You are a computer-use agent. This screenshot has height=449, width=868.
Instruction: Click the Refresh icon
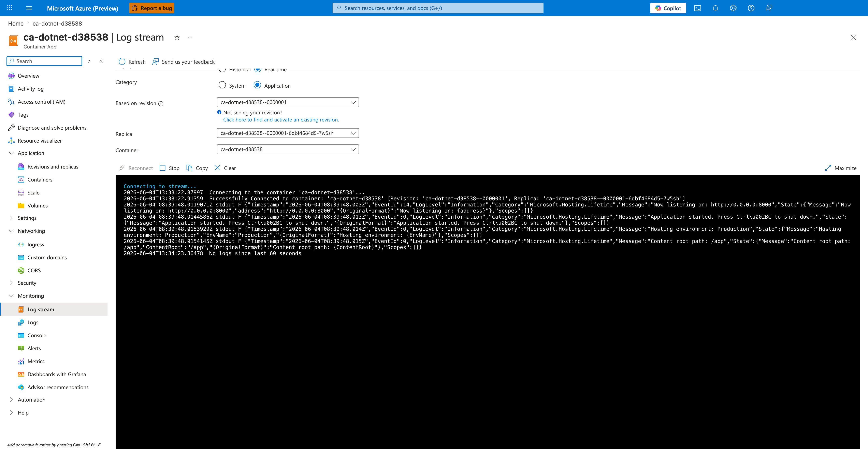pos(122,62)
